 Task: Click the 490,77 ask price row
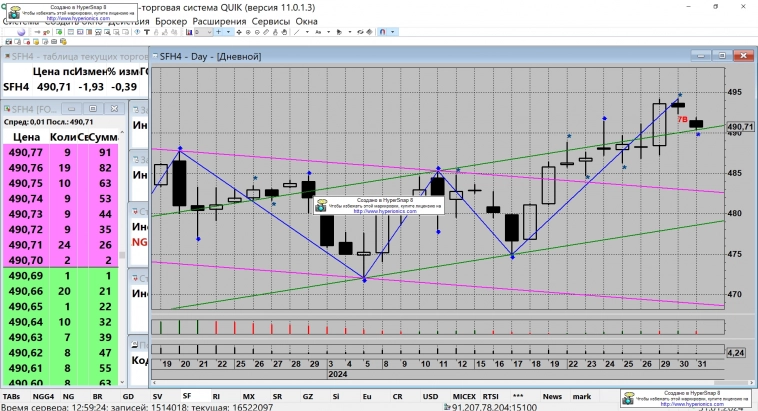point(24,153)
